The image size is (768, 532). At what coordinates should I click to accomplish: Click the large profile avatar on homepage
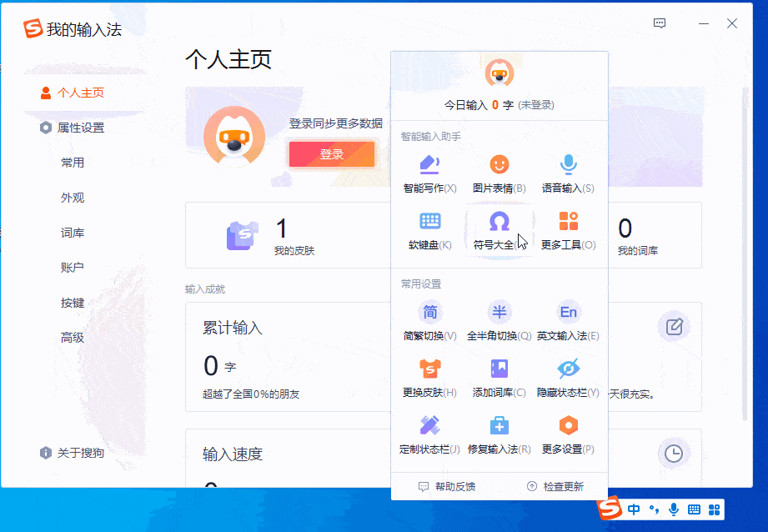click(x=234, y=137)
